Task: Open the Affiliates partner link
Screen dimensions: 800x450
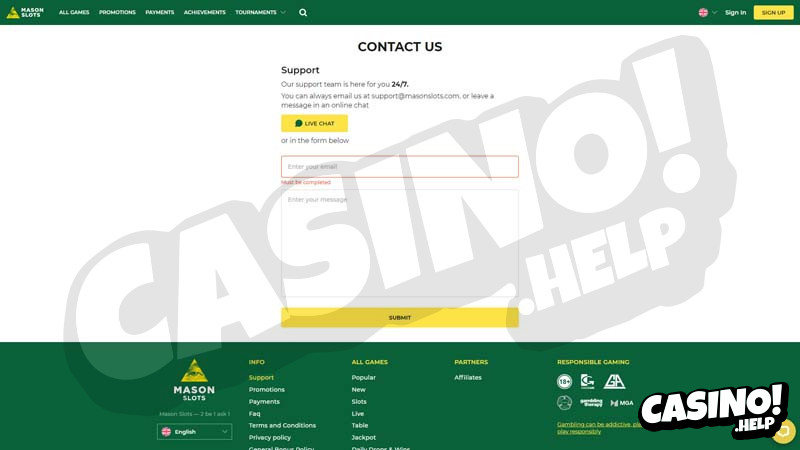Action: point(468,378)
